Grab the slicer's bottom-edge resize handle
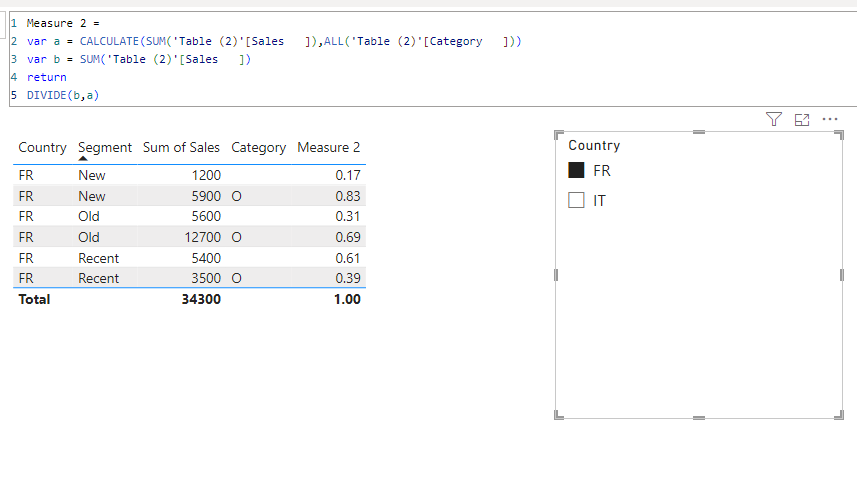The height and width of the screenshot is (481, 857). (x=698, y=418)
